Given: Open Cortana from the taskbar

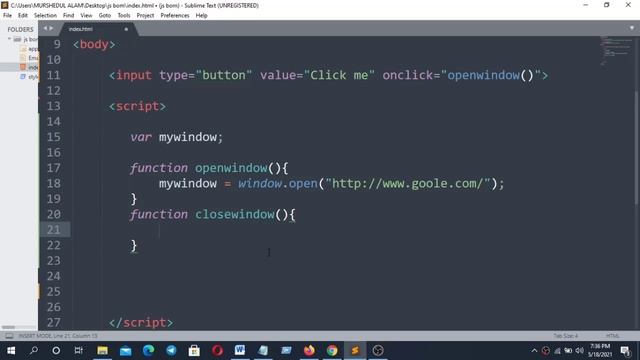Looking at the screenshot, I should [56, 351].
